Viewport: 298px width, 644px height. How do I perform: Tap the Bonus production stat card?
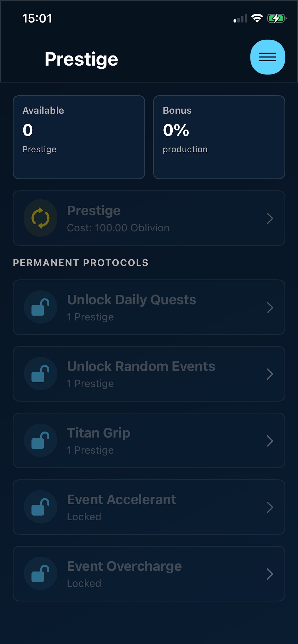coord(219,137)
